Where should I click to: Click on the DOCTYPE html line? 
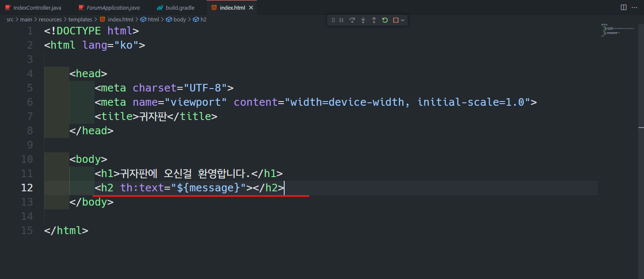pos(92,31)
